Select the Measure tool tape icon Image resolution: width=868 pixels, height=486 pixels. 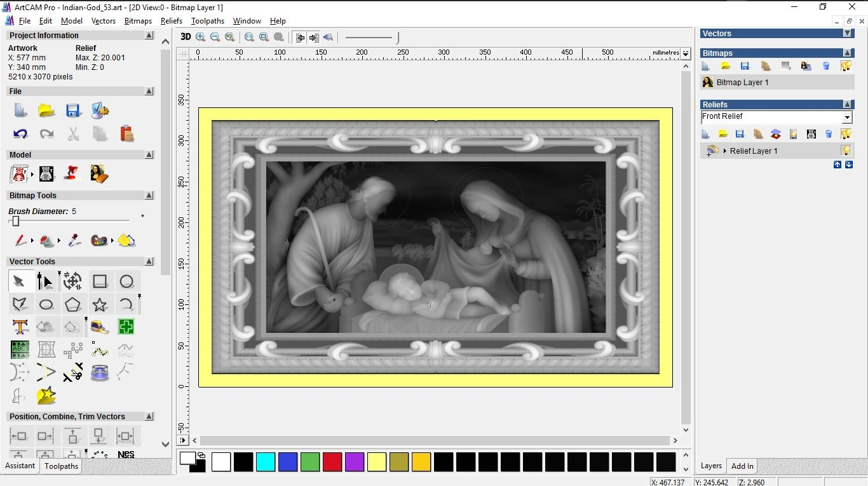100,327
